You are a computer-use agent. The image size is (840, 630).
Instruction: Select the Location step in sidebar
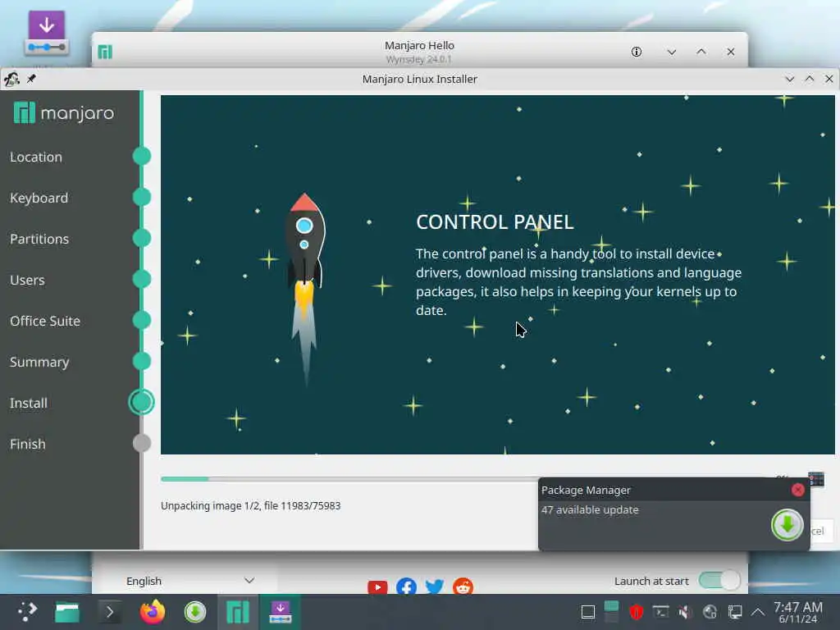click(x=36, y=157)
